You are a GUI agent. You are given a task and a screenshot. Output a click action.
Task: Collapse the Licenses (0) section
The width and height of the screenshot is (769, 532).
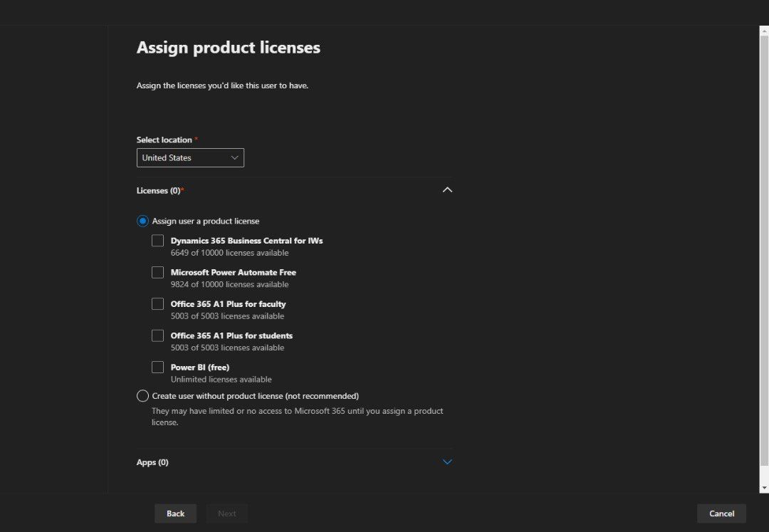point(447,189)
